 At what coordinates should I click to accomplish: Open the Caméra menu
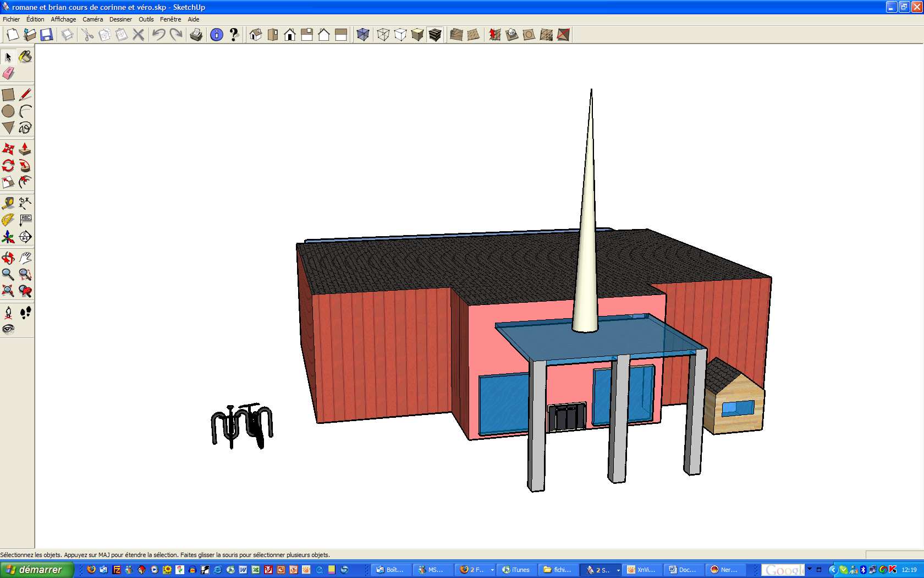coord(92,19)
